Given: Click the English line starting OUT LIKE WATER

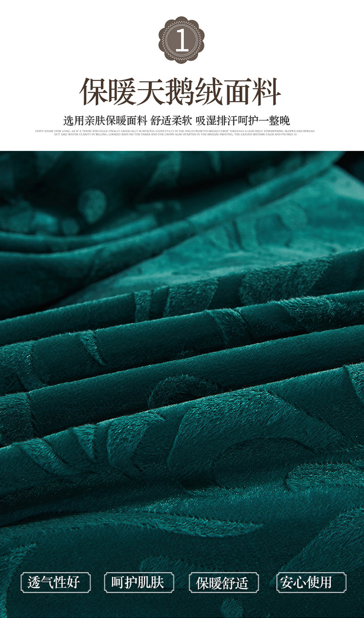Looking at the screenshot, I should (175, 134).
